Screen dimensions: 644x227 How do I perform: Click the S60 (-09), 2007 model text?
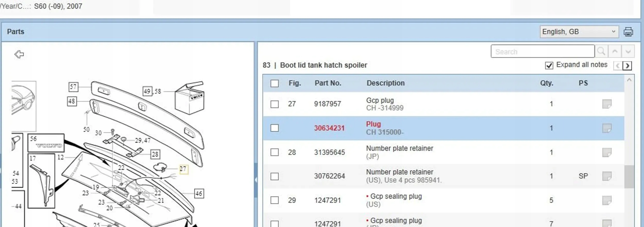point(58,6)
